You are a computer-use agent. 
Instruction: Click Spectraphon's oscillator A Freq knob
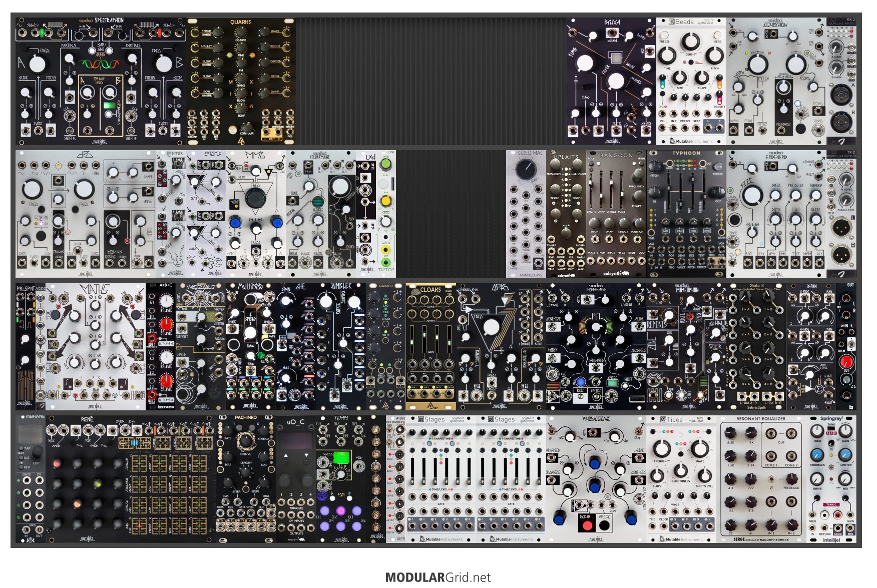coord(37,64)
